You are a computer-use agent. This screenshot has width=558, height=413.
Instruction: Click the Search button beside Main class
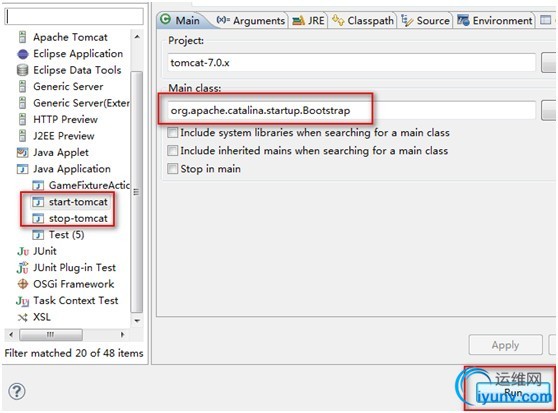pos(548,111)
